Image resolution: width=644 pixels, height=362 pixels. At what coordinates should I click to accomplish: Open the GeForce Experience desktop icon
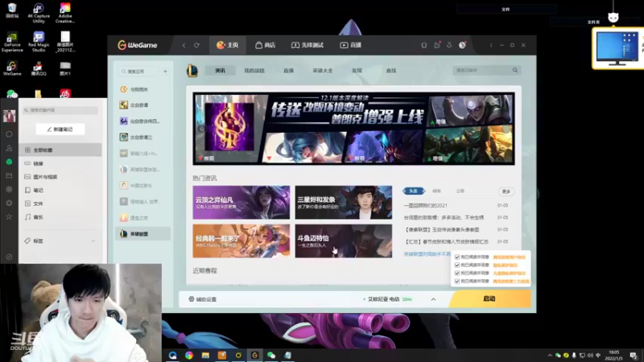(12, 43)
